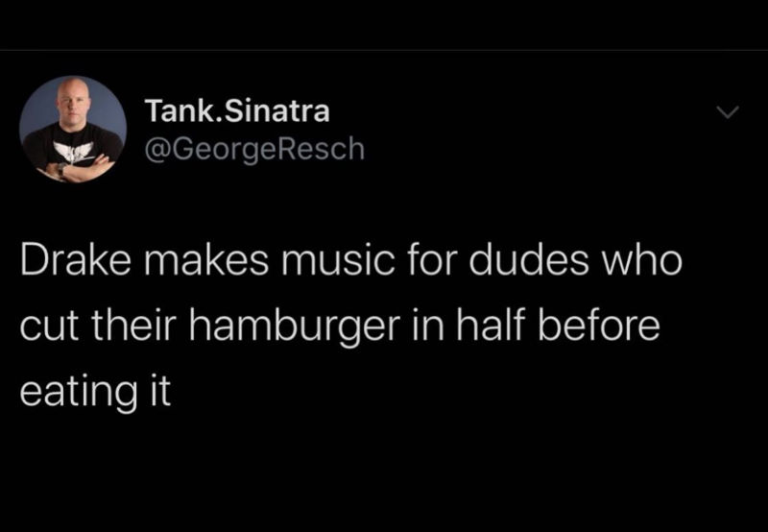This screenshot has width=768, height=532.
Task: Click the word "their" in the tweet
Action: coord(122,326)
